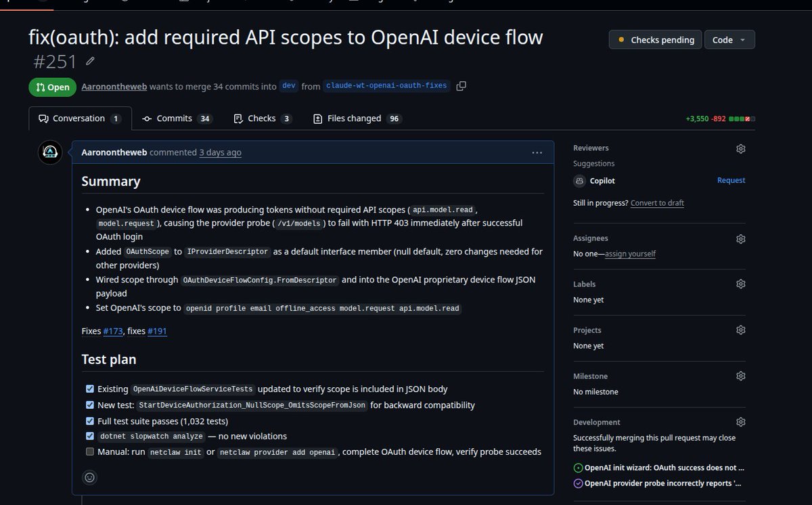Screen dimensions: 812x505
Task: Open linked issue #191
Action: pyautogui.click(x=157, y=330)
